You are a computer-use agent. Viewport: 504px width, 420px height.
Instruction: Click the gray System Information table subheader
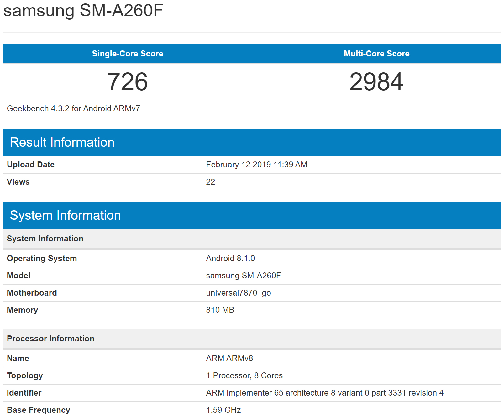click(45, 239)
